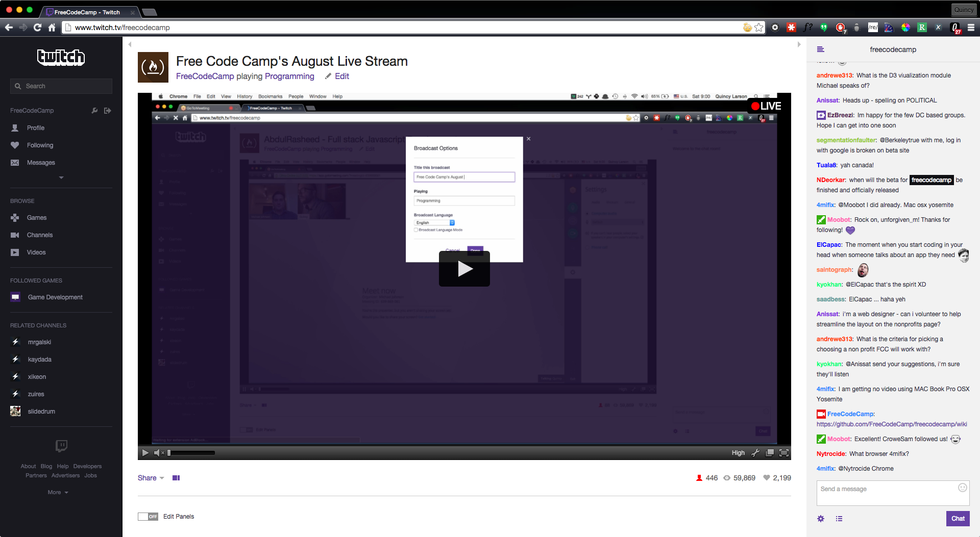Open Following in the sidebar
This screenshot has width=980, height=537.
[x=40, y=145]
